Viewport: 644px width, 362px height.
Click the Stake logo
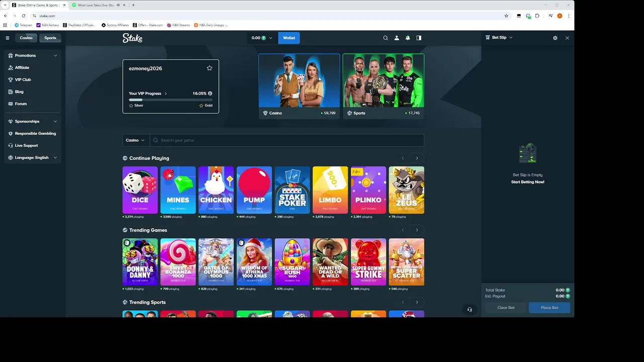point(133,38)
